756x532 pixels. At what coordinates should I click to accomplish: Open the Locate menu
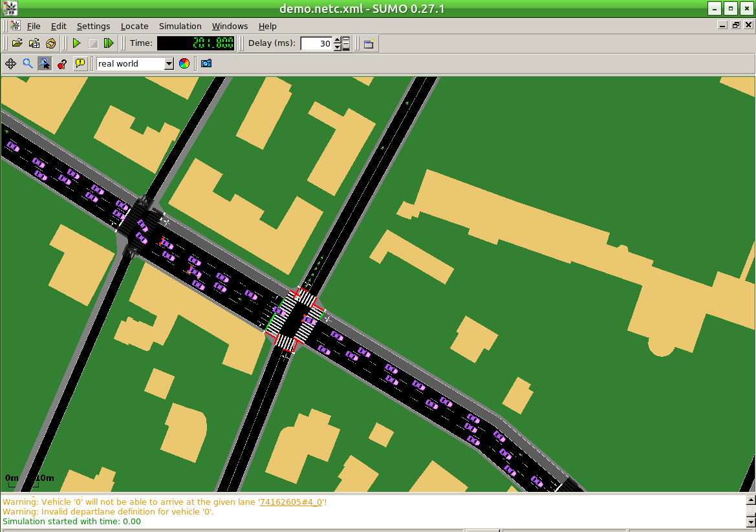pos(135,26)
